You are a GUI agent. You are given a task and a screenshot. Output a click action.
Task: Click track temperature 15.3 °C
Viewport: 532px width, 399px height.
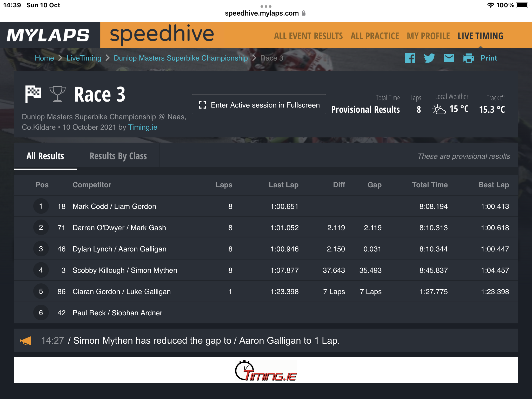[492, 110]
